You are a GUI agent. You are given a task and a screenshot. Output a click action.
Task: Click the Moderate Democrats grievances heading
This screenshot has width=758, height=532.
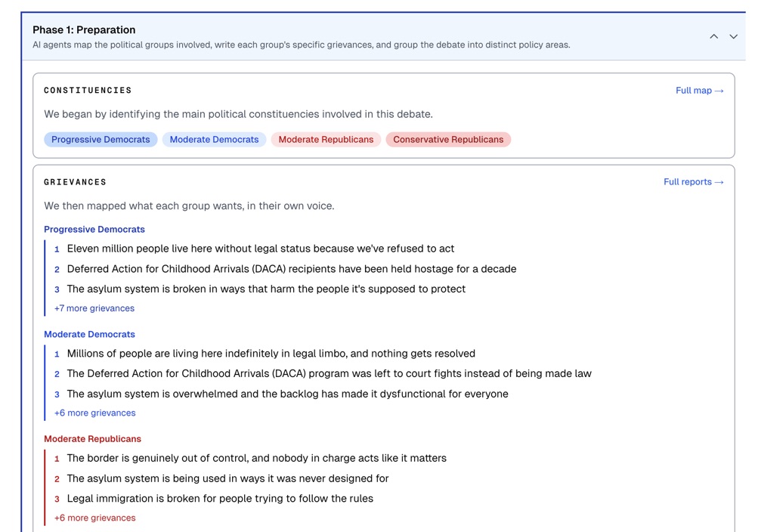[x=89, y=335]
